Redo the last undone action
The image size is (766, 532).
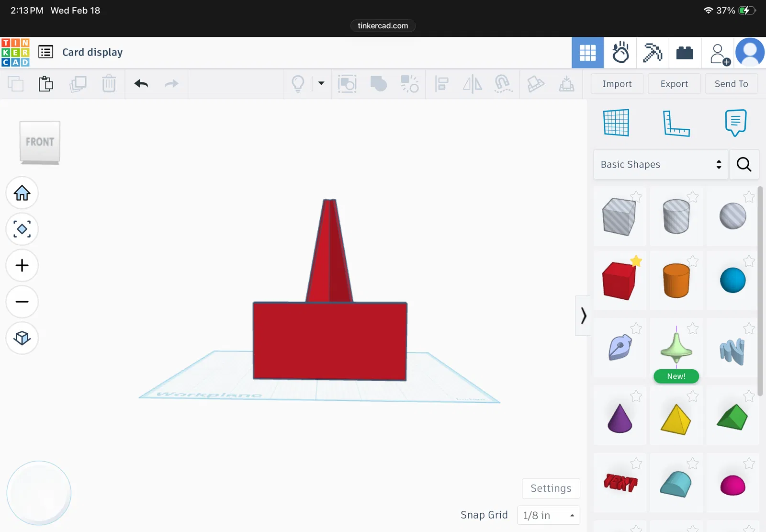click(171, 84)
